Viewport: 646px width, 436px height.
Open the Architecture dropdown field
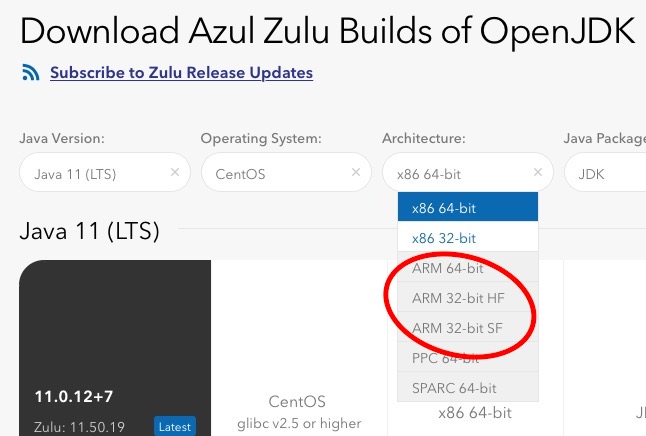(455, 173)
